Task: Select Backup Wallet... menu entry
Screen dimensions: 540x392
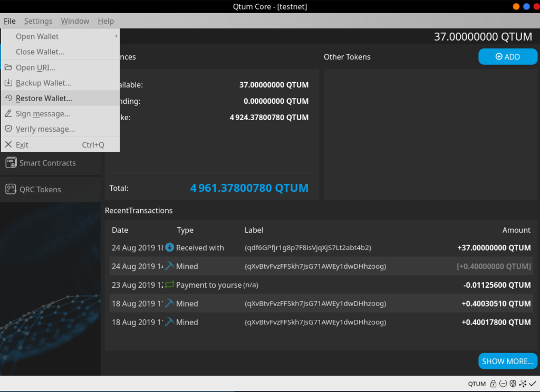Action: [60, 83]
